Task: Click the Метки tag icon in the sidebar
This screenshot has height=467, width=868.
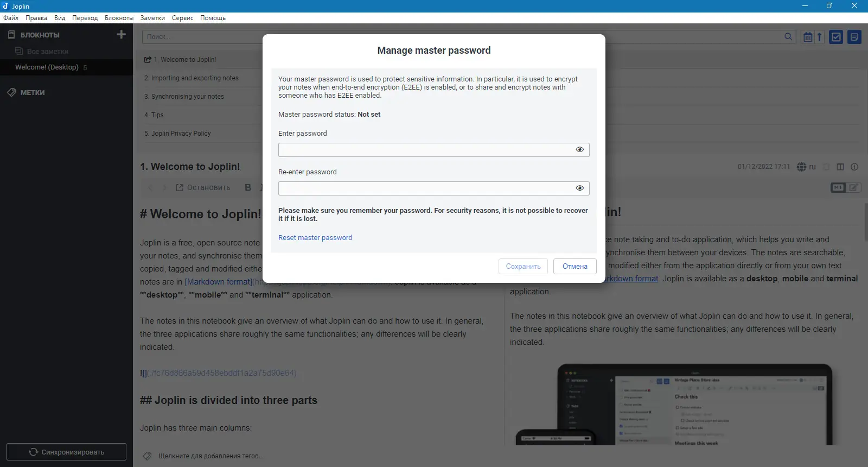Action: (x=11, y=92)
